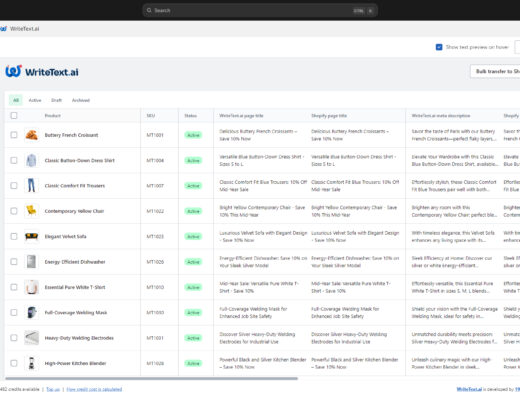Switch to the Active tab

[x=35, y=100]
